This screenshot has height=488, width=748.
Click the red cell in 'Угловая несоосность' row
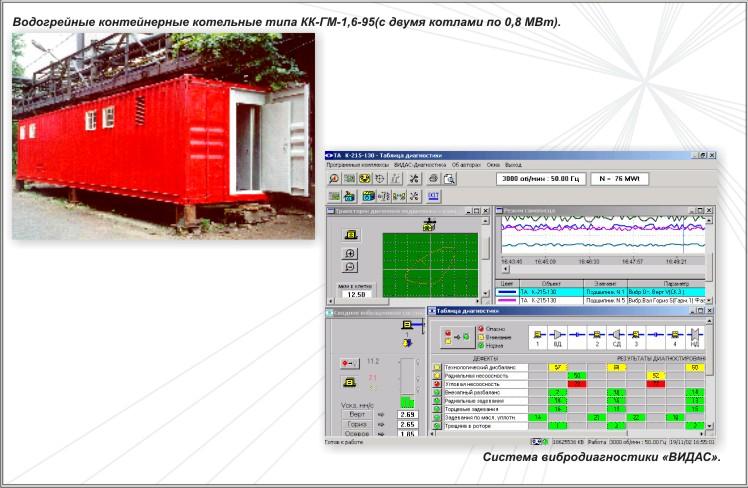click(x=576, y=384)
